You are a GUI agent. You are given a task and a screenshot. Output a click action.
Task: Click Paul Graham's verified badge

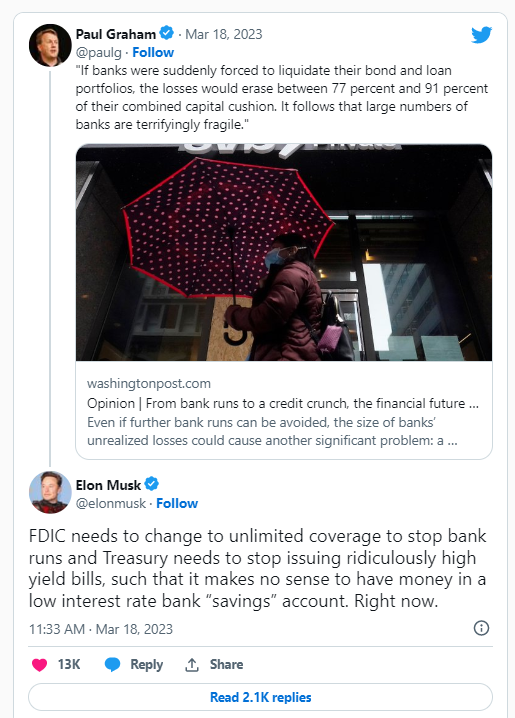167,33
